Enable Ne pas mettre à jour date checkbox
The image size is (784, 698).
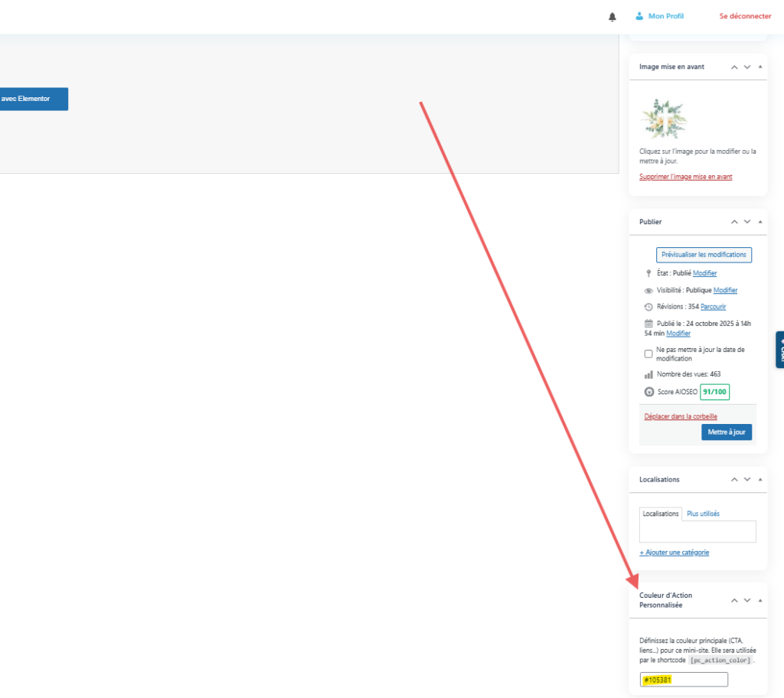click(x=649, y=354)
